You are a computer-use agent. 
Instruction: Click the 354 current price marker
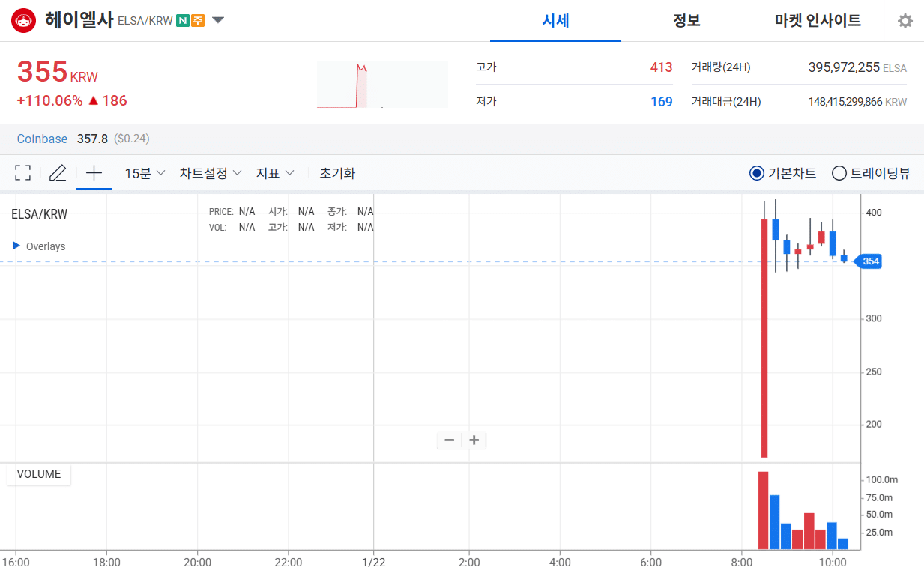pos(869,261)
